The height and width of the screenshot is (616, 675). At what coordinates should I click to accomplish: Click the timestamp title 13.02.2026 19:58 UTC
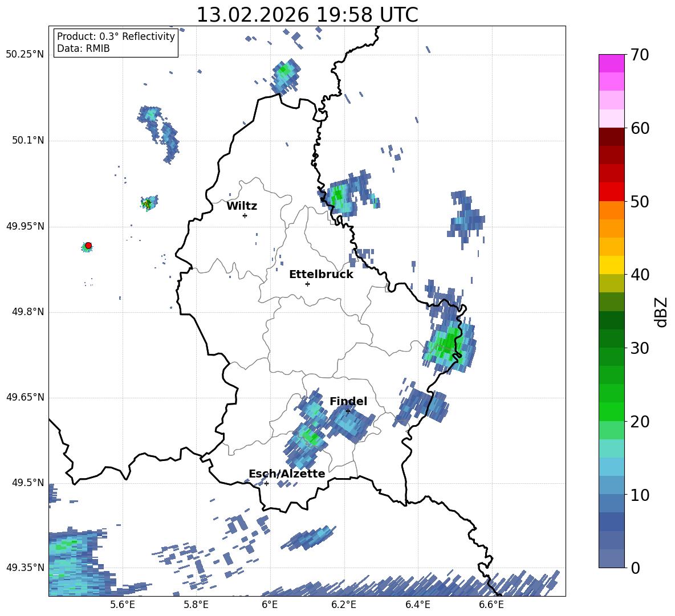[x=307, y=15]
